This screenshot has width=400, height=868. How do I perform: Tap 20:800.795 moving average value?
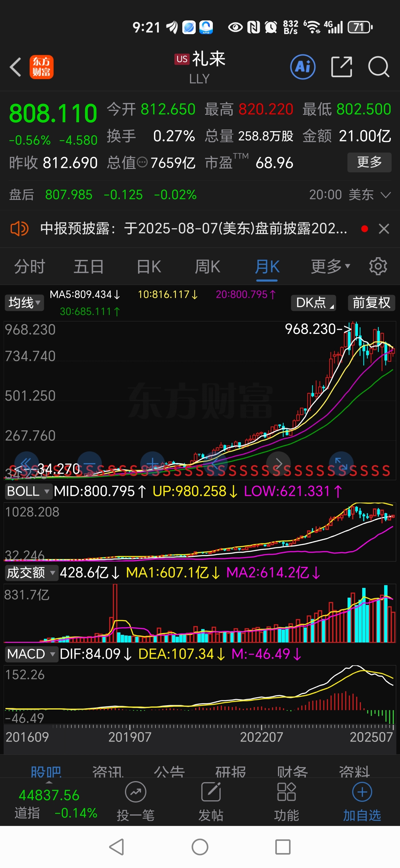click(x=246, y=294)
